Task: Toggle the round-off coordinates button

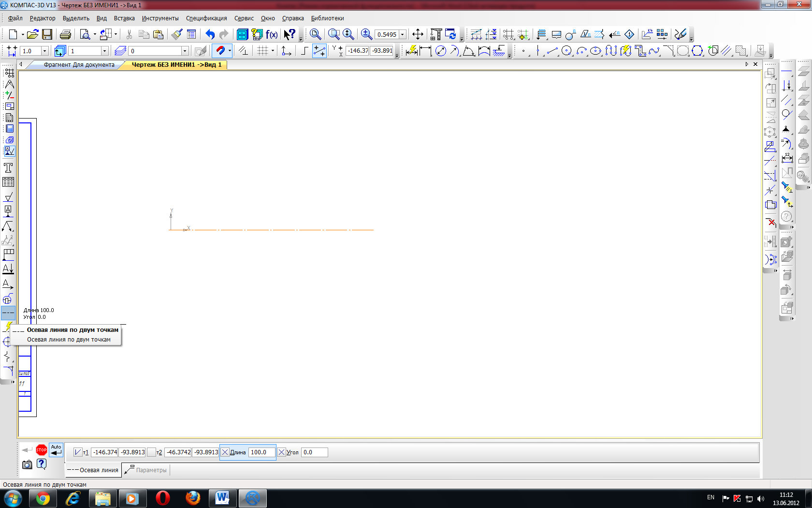Action: click(x=319, y=51)
